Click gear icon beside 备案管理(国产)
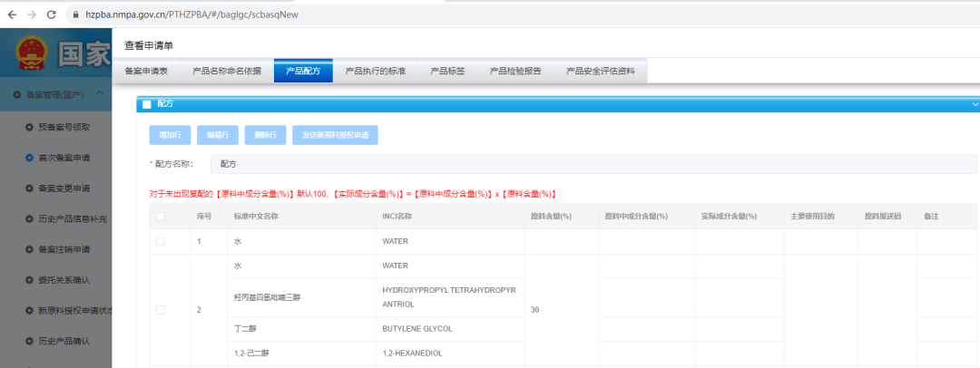The height and width of the screenshot is (368, 980). 17,95
